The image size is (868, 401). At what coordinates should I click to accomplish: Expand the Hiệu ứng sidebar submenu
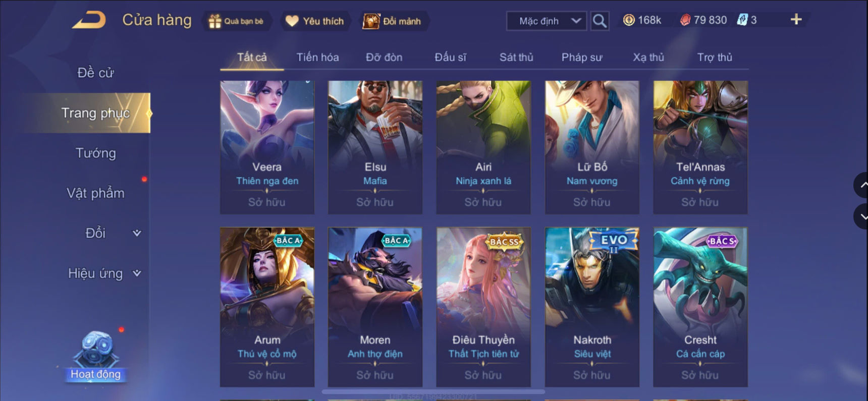(137, 273)
